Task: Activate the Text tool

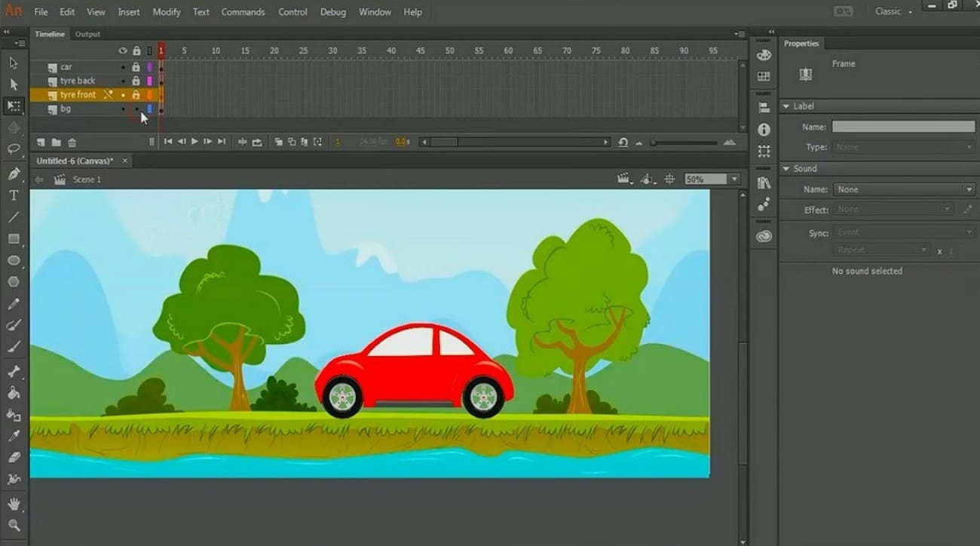Action: tap(13, 195)
